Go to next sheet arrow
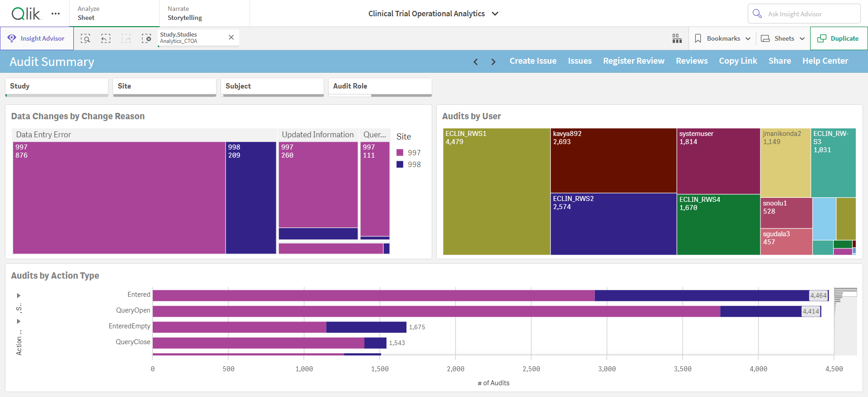Image resolution: width=868 pixels, height=397 pixels. [x=493, y=61]
